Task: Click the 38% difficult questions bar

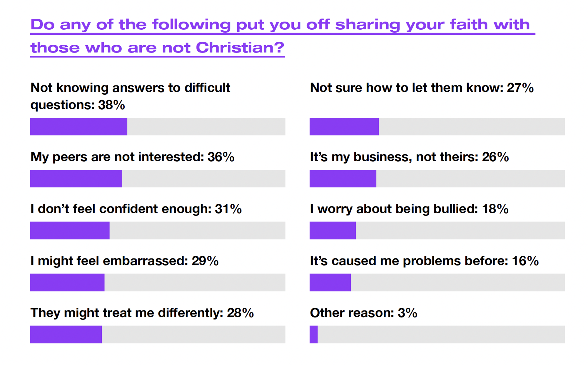Action: click(x=158, y=127)
